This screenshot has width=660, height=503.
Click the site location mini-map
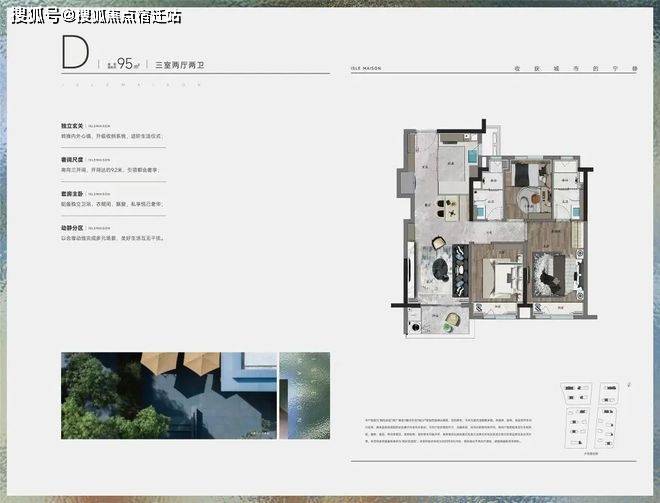[x=591, y=417]
